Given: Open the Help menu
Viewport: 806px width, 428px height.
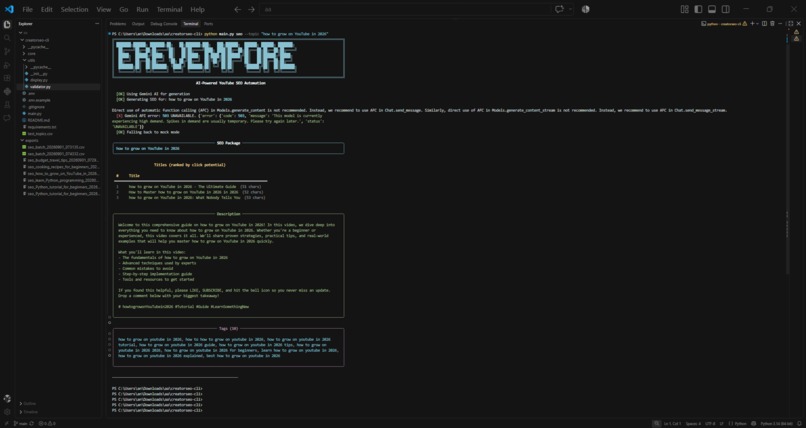Looking at the screenshot, I should click(x=197, y=9).
